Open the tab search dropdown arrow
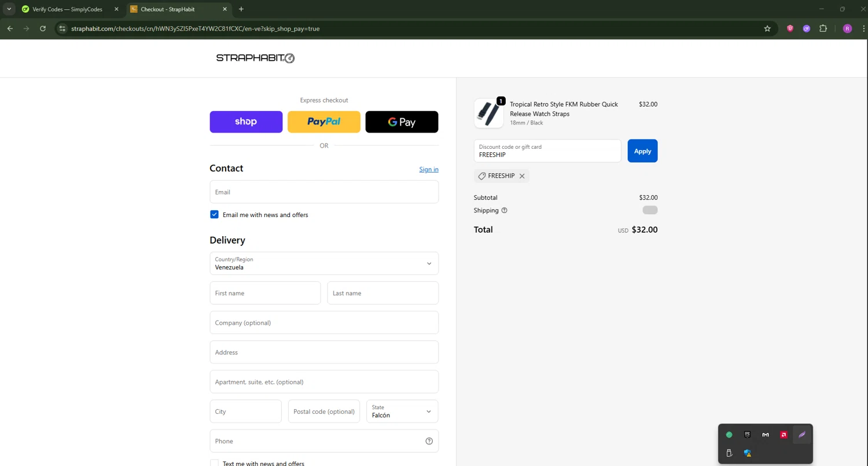The height and width of the screenshot is (466, 868). coord(9,9)
